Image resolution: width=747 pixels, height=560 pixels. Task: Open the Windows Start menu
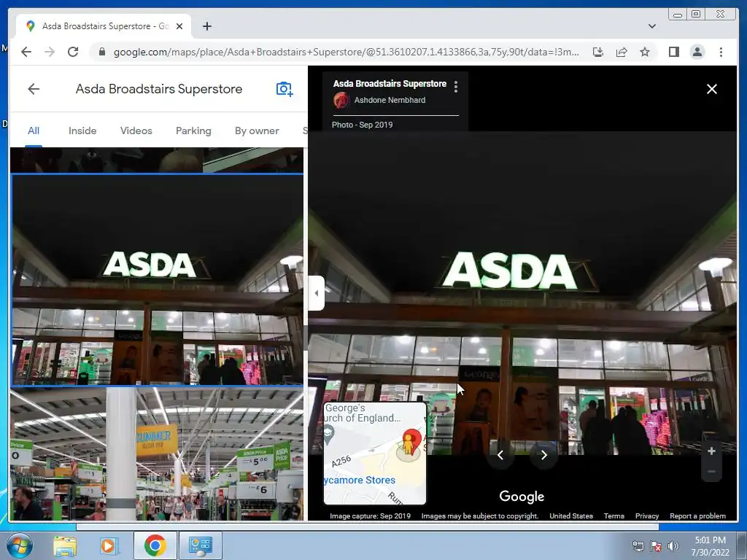click(x=20, y=545)
